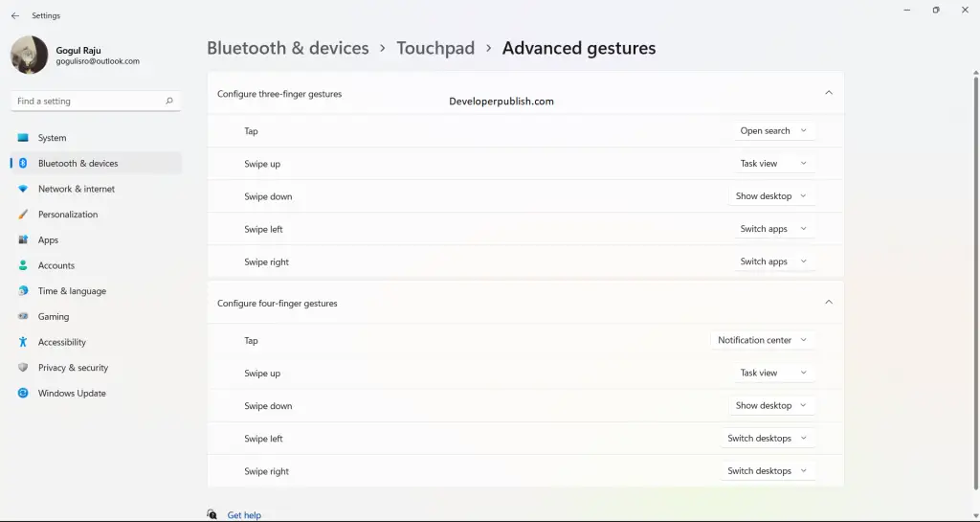
Task: Go to Network & internet settings
Action: point(96,189)
